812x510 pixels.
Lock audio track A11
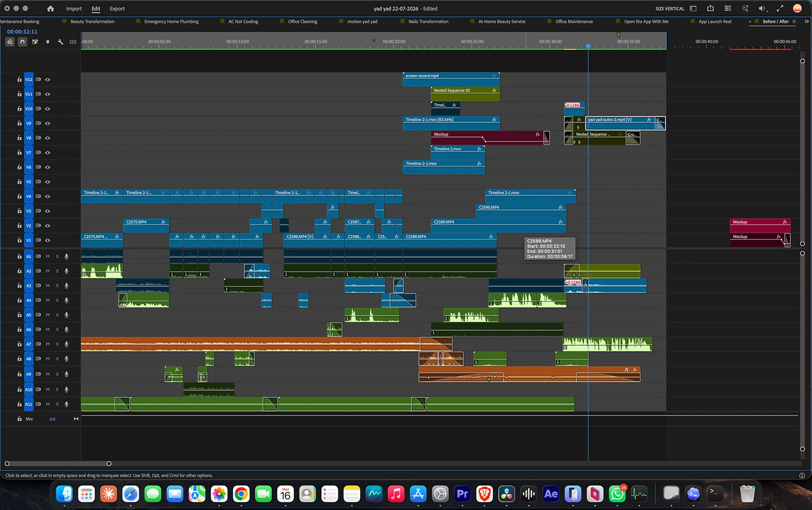(19, 404)
